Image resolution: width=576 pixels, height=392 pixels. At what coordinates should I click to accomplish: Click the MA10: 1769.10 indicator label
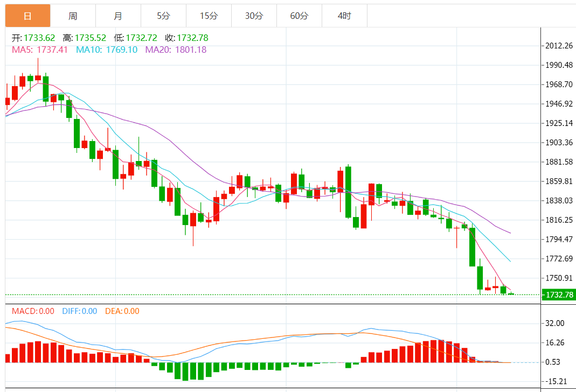[x=107, y=50]
